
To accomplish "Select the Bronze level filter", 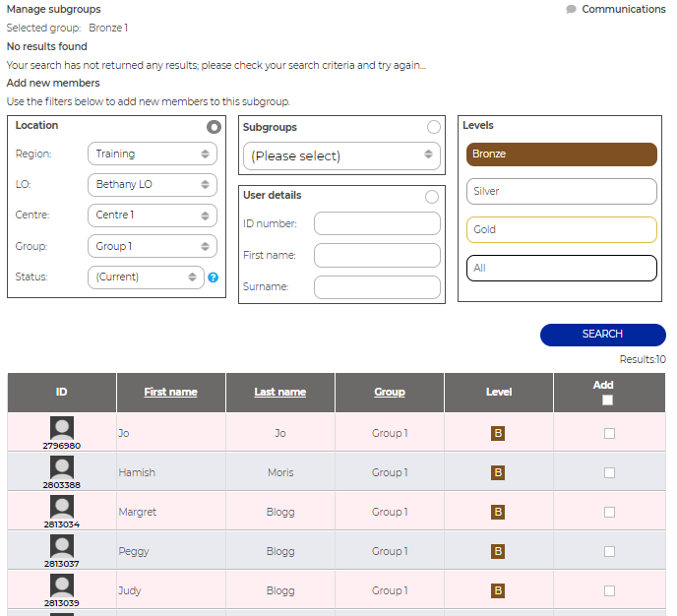I will 561,154.
